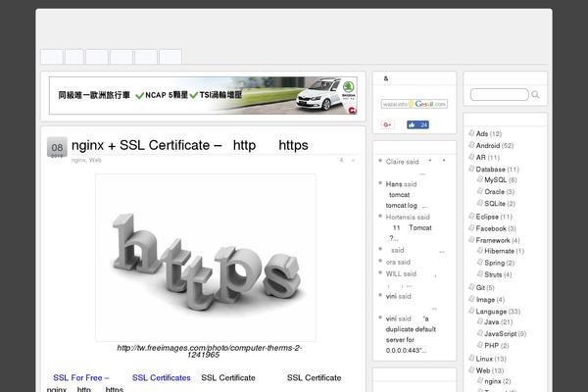
Task: Open the SSL Certificates link
Action: point(162,377)
